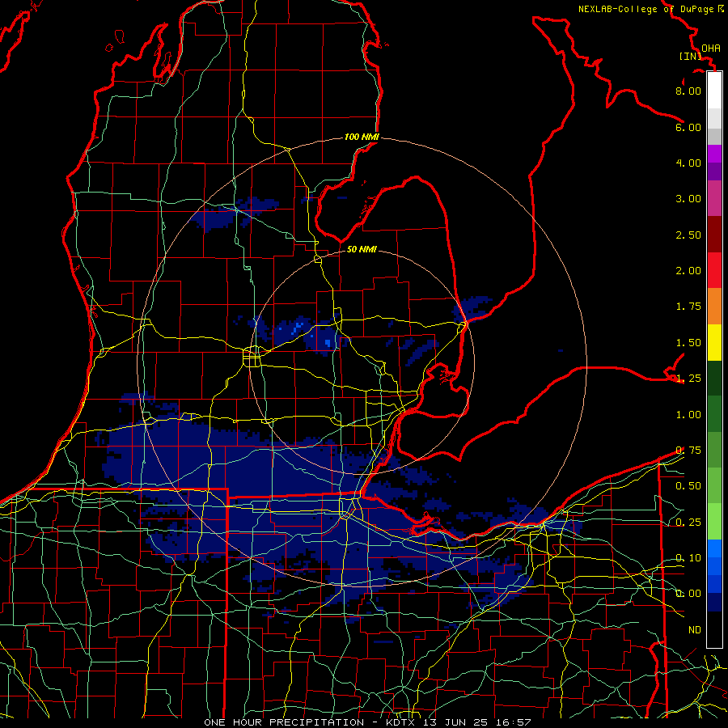
Task: Click the 0.25 legend value
Action: (688, 523)
